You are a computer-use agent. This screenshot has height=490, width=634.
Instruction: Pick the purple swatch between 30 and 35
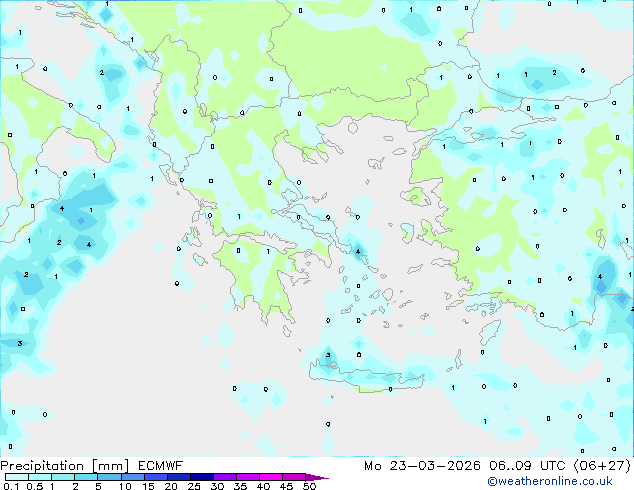[224, 477]
